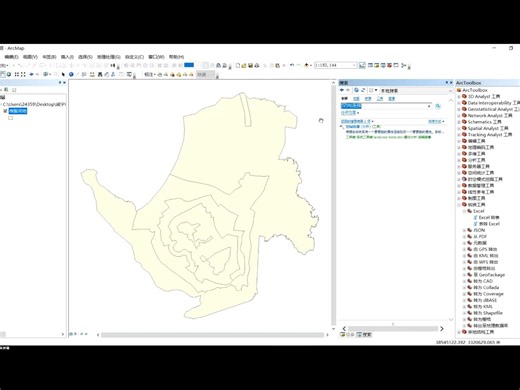Click the magnifier search button
Screen dimensions: 520x390
438,106
